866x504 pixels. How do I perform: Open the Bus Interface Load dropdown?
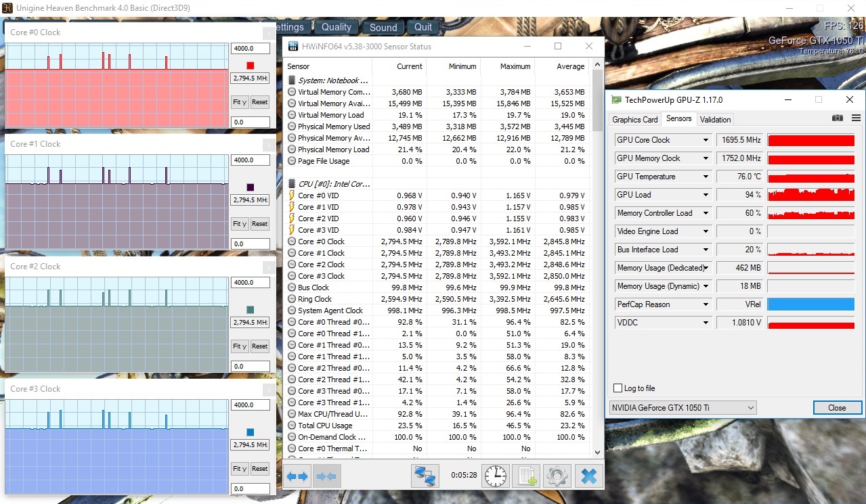pyautogui.click(x=706, y=250)
